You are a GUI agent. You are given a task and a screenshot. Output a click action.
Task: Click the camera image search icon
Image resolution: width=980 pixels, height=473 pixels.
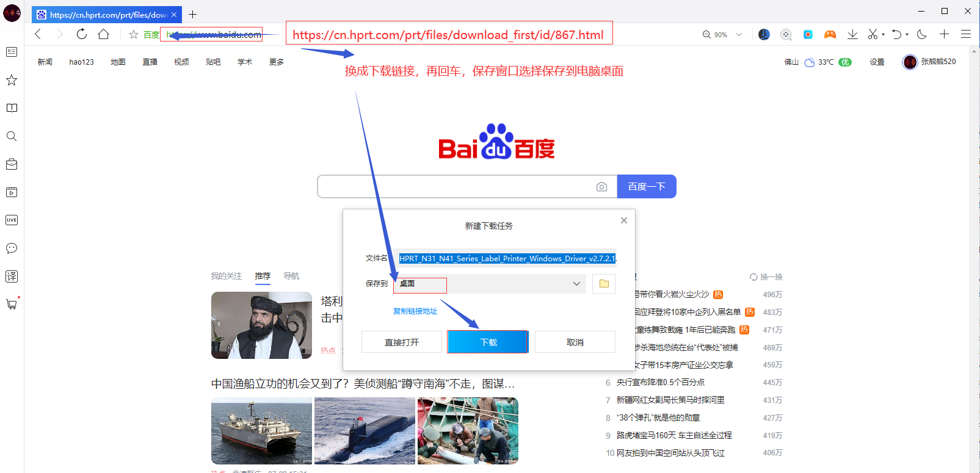(x=601, y=187)
